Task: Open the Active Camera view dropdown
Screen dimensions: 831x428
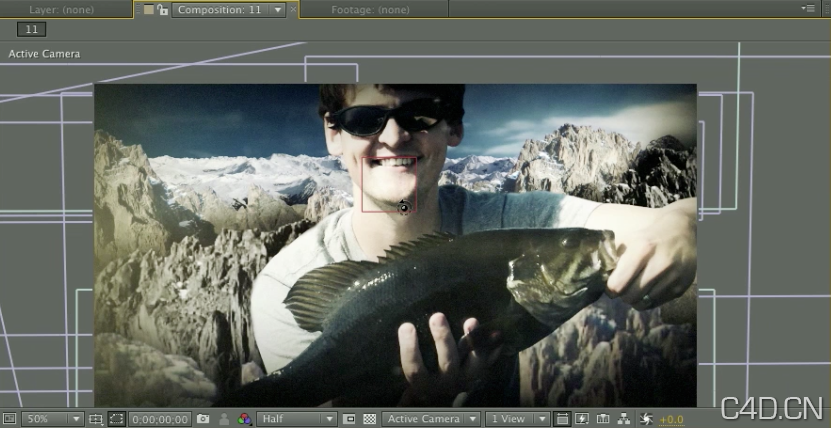Action: coord(430,419)
